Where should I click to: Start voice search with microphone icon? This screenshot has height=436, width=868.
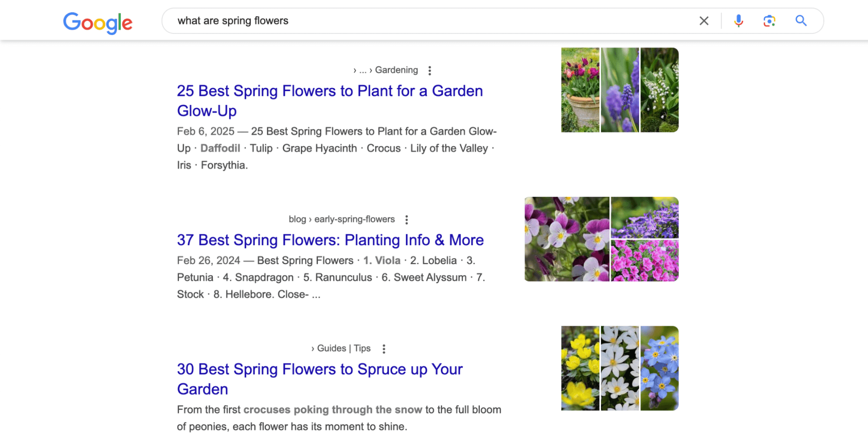coord(738,21)
